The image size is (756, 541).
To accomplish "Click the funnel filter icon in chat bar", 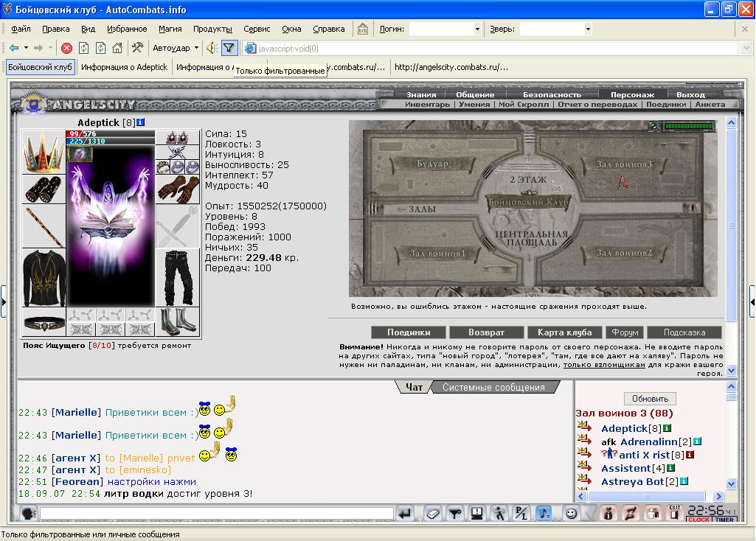I will pyautogui.click(x=454, y=514).
